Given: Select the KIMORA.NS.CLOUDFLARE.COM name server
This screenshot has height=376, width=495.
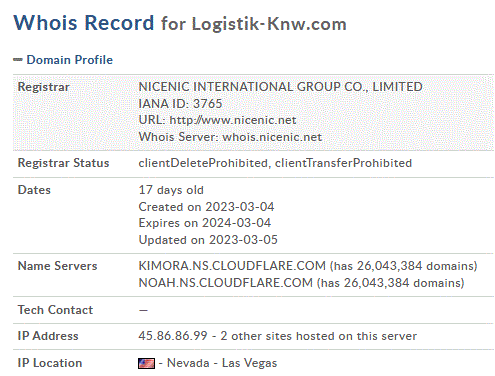Looking at the screenshot, I should click(232, 266).
